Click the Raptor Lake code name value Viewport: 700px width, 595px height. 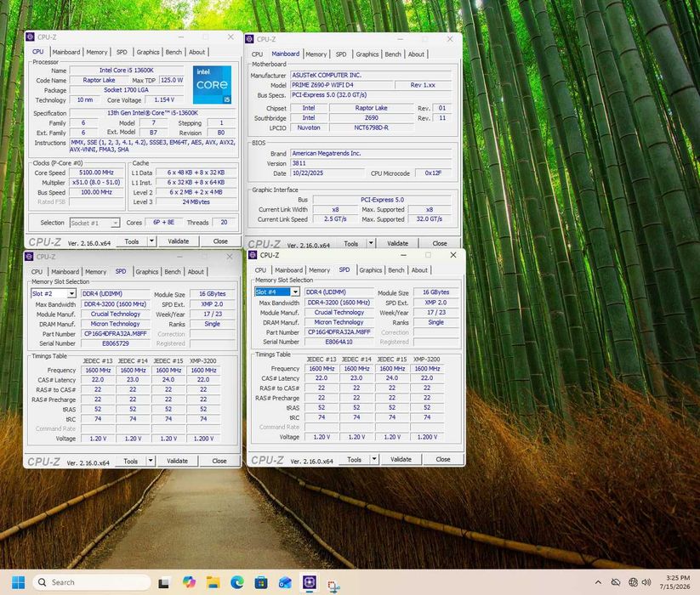click(x=99, y=80)
